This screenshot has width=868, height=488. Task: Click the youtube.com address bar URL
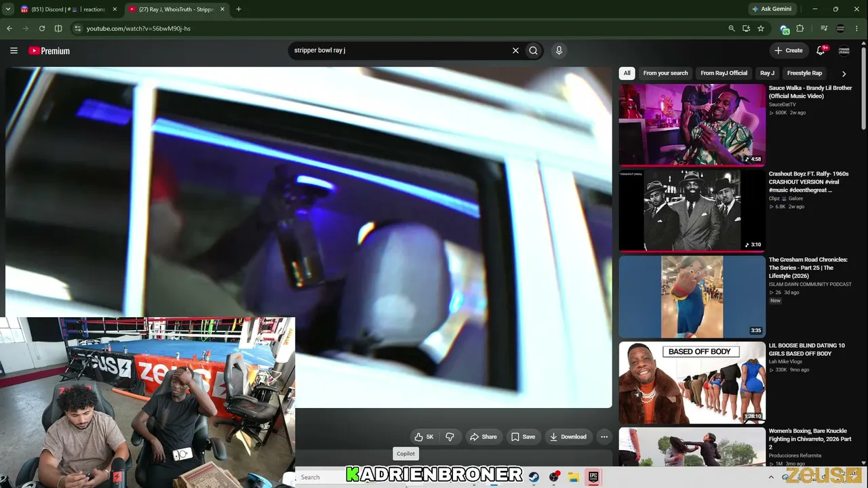pos(138,28)
